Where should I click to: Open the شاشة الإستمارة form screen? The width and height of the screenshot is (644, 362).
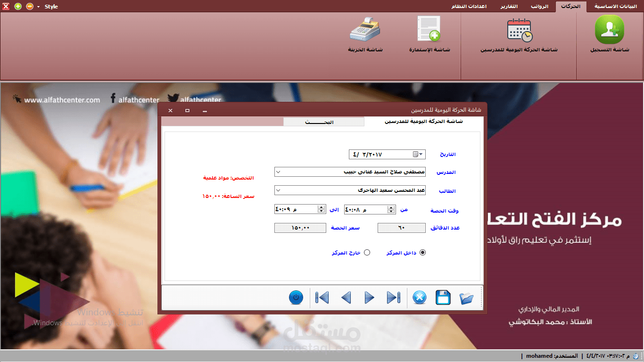pos(428,27)
